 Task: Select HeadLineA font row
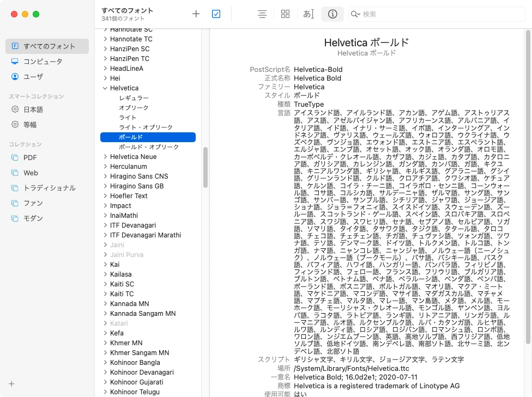(148, 69)
